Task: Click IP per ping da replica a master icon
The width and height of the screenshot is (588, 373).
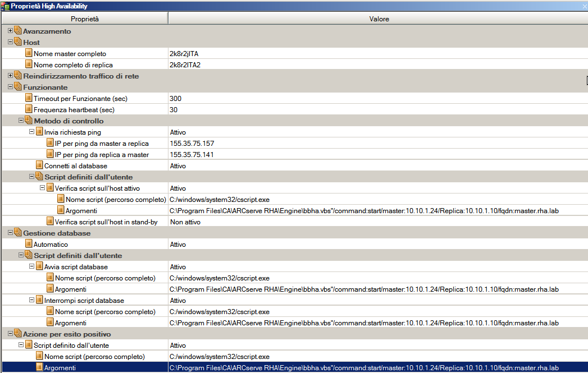Action: [50, 154]
